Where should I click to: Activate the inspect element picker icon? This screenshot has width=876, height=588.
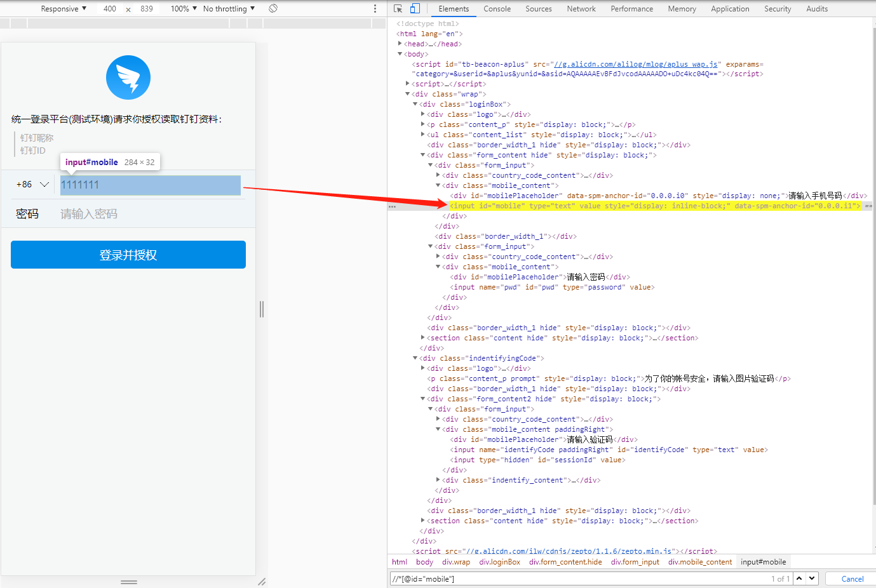398,8
